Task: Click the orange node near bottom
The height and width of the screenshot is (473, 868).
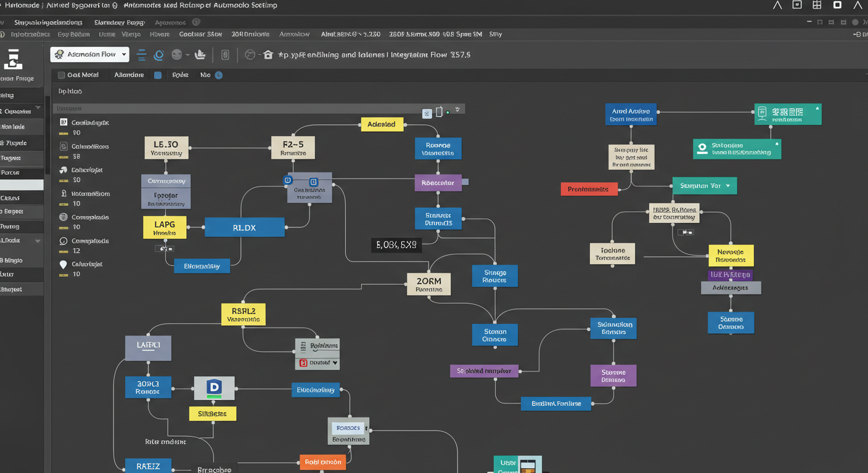Action: 322,462
